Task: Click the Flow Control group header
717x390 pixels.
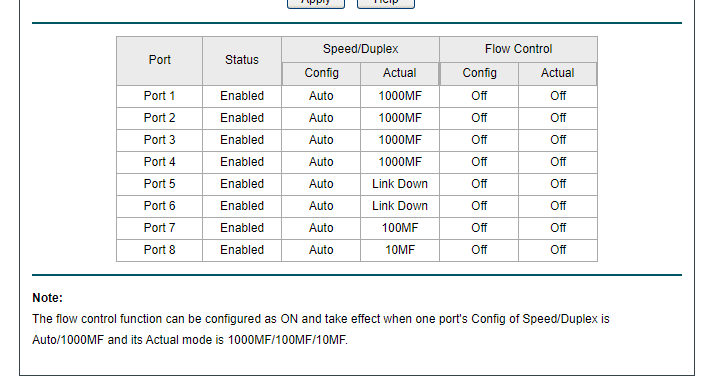Action: (x=519, y=49)
